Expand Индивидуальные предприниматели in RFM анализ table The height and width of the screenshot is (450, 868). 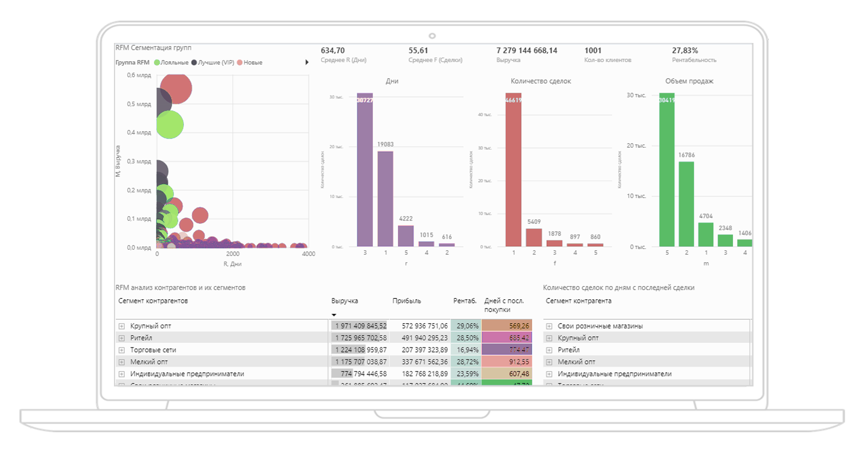point(121,374)
